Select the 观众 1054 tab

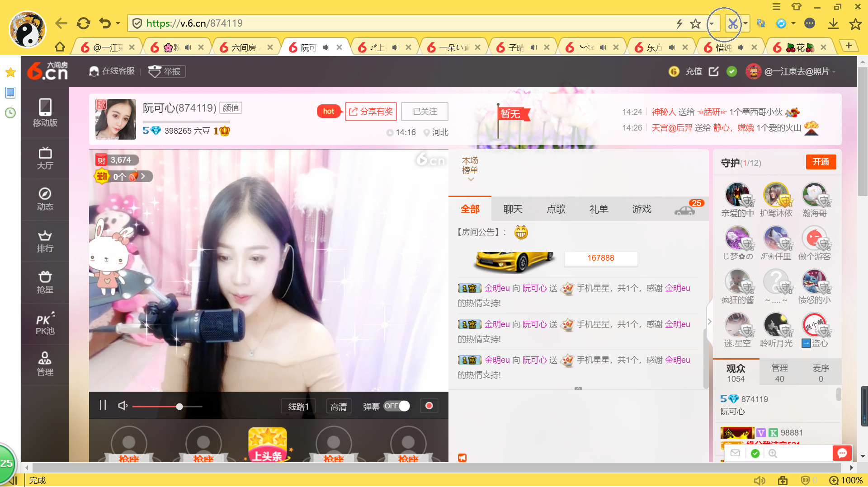[736, 373]
